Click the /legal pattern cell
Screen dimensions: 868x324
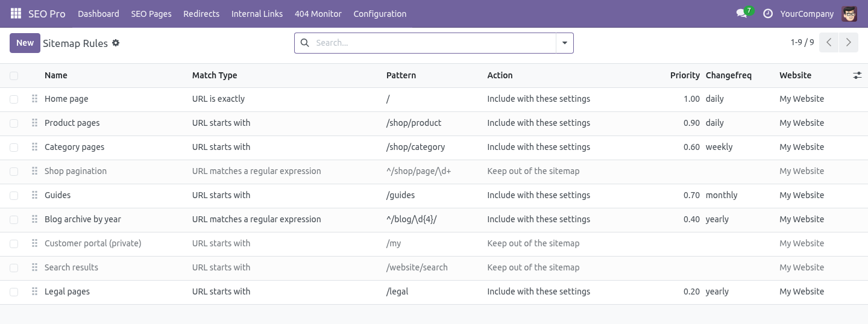[x=397, y=291]
